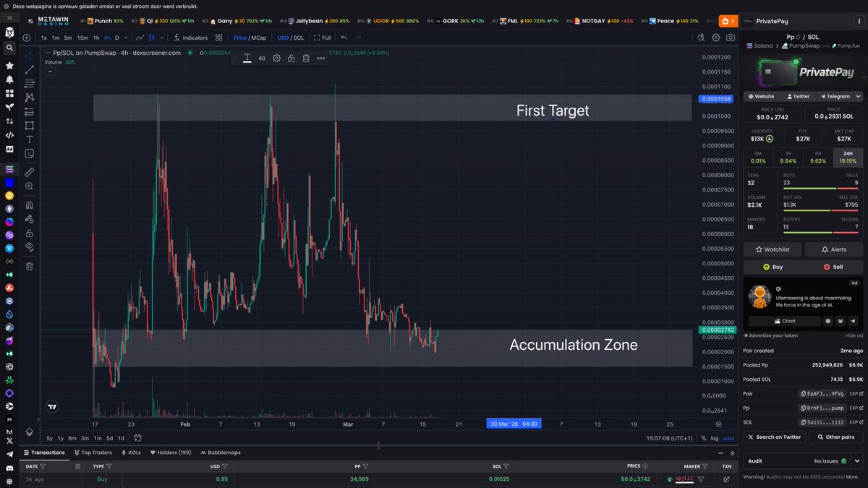The image size is (868, 488).
Task: Select the crosshair cursor tool
Action: [30, 56]
